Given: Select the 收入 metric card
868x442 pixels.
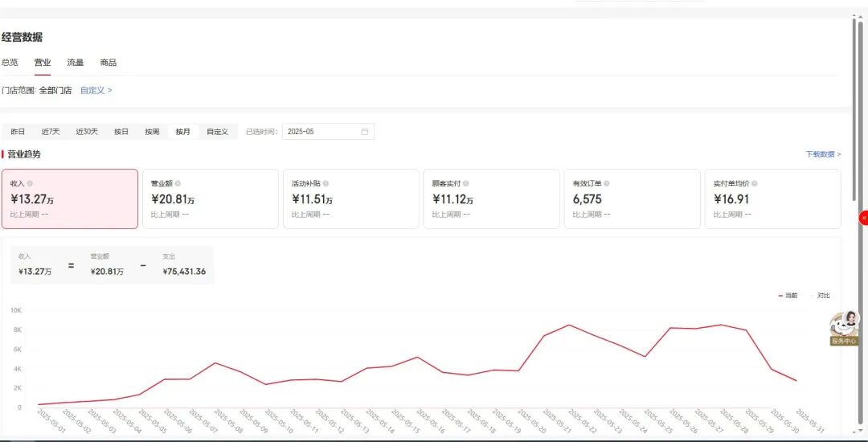Looking at the screenshot, I should coord(70,198).
